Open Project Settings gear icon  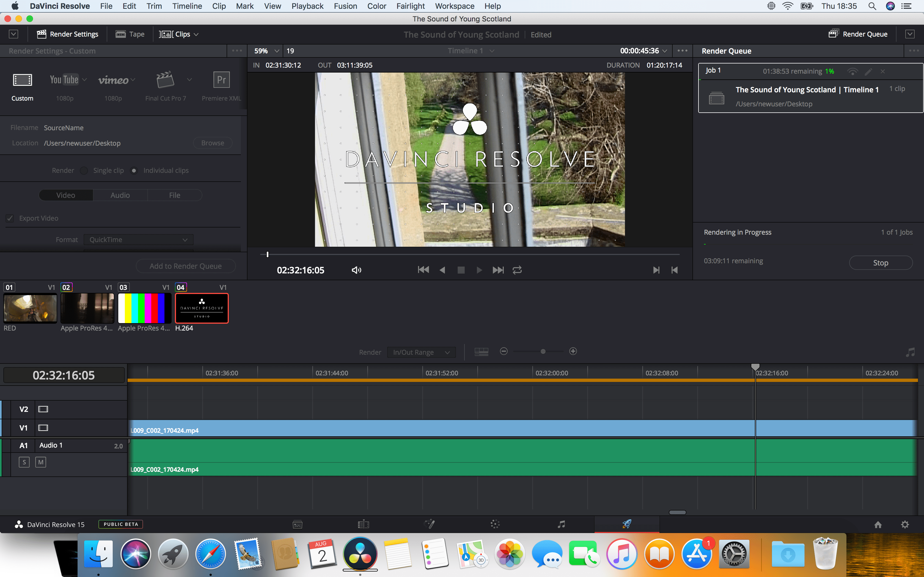pos(904,524)
